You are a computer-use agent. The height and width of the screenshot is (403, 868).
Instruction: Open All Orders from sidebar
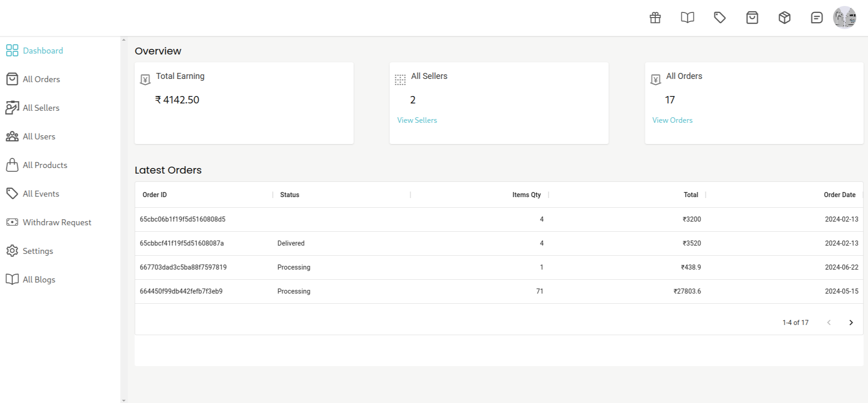41,79
